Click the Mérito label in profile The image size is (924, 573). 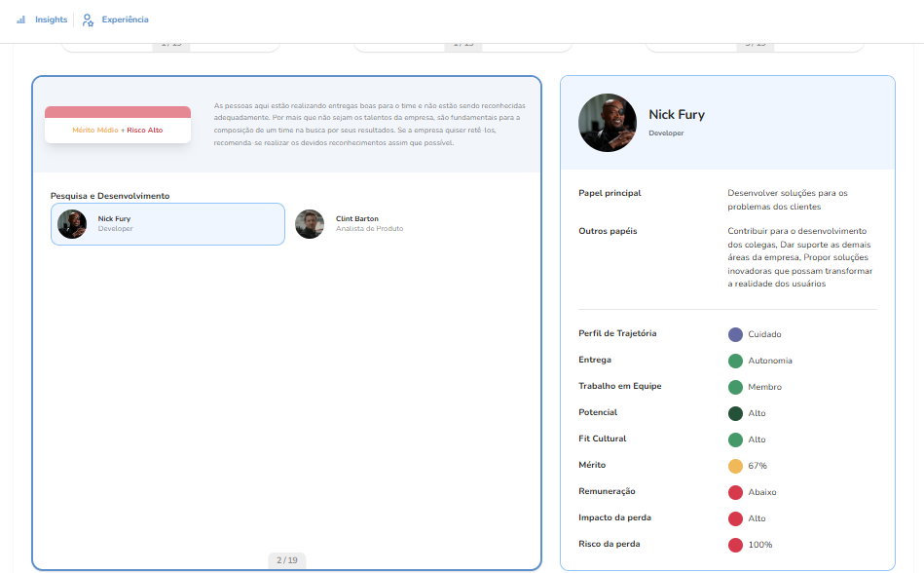tap(592, 465)
